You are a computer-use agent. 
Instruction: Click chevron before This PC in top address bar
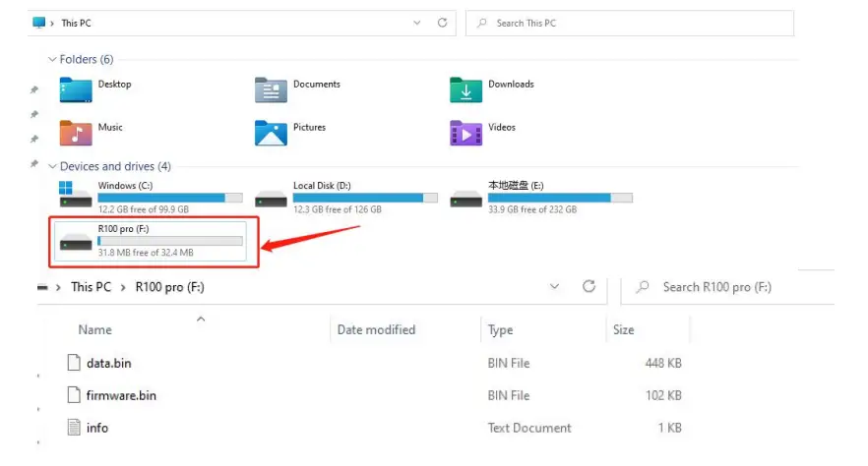52,24
